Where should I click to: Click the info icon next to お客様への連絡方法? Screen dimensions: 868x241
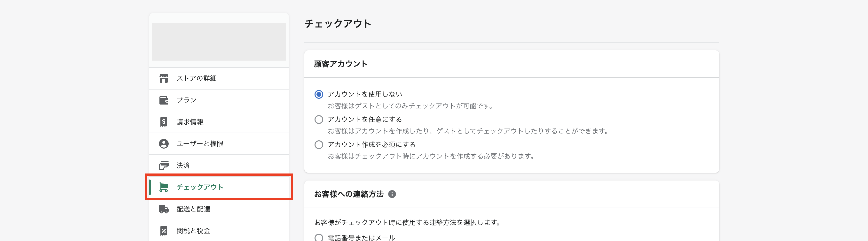tap(392, 194)
